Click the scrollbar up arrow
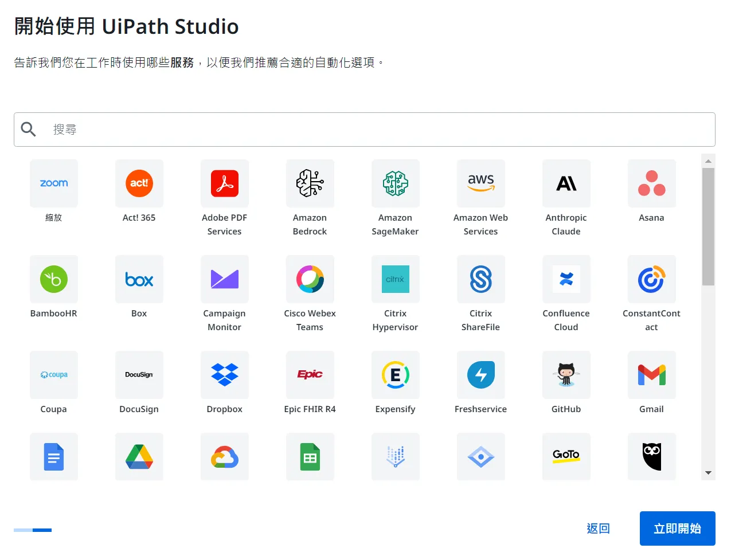 [709, 161]
